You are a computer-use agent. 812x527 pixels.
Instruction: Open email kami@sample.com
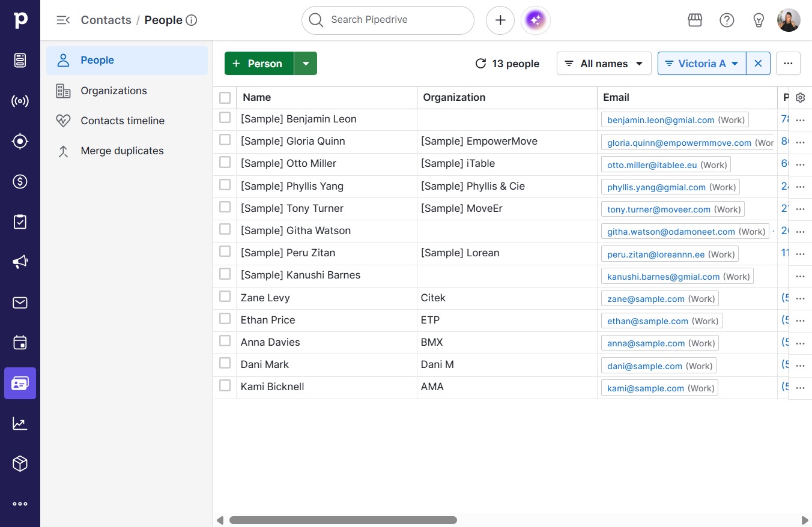pyautogui.click(x=646, y=388)
